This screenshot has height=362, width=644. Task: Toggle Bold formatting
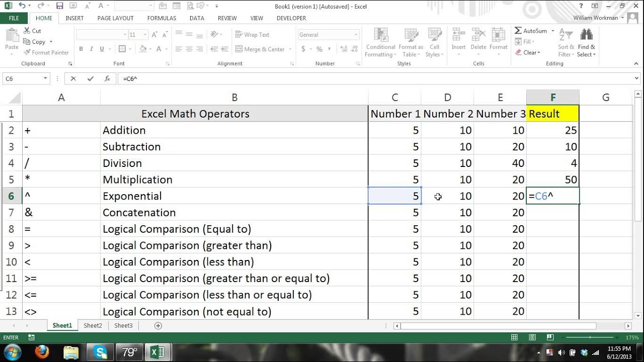[x=81, y=49]
